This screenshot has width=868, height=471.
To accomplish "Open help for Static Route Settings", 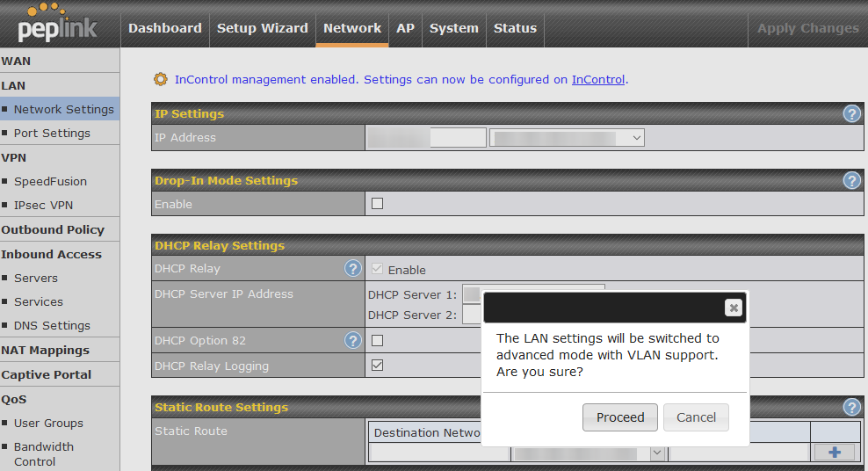I will [x=851, y=407].
